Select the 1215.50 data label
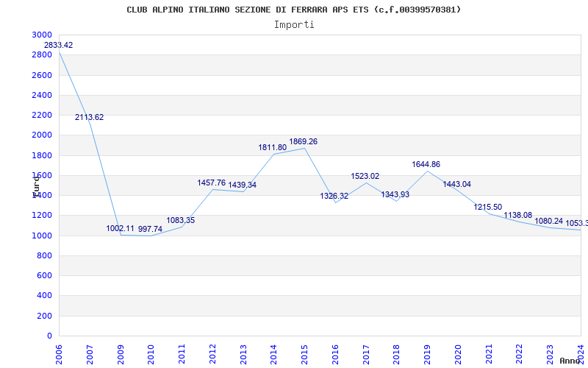Screen dimensions: 588x368 487,208
